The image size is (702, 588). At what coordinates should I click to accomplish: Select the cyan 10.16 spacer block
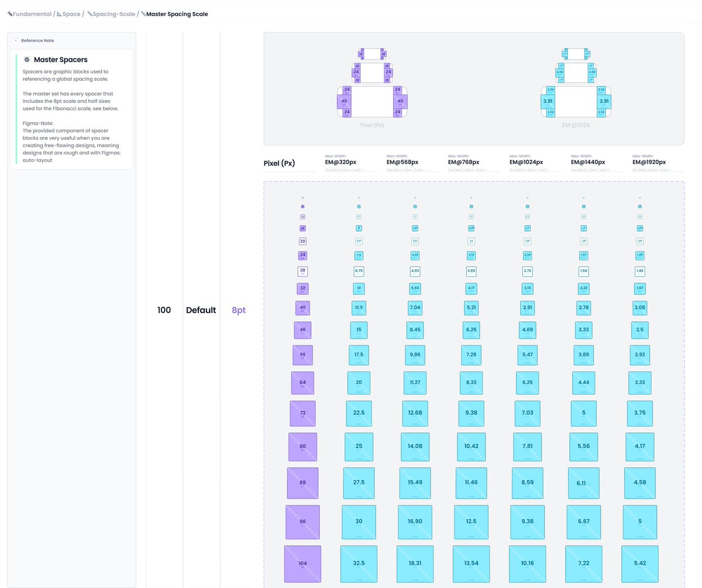click(527, 564)
